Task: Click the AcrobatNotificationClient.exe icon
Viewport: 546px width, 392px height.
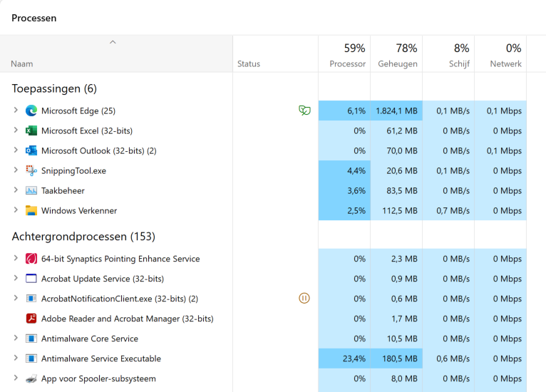Action: tap(31, 299)
